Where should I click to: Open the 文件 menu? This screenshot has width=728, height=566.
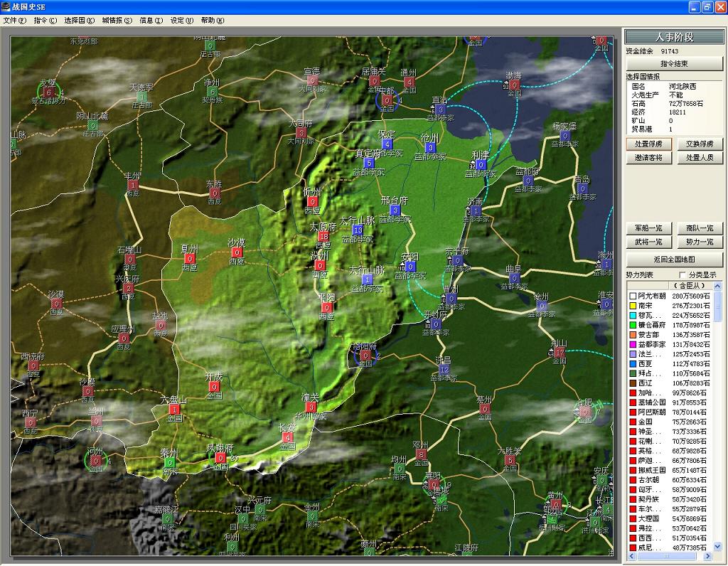[14, 21]
